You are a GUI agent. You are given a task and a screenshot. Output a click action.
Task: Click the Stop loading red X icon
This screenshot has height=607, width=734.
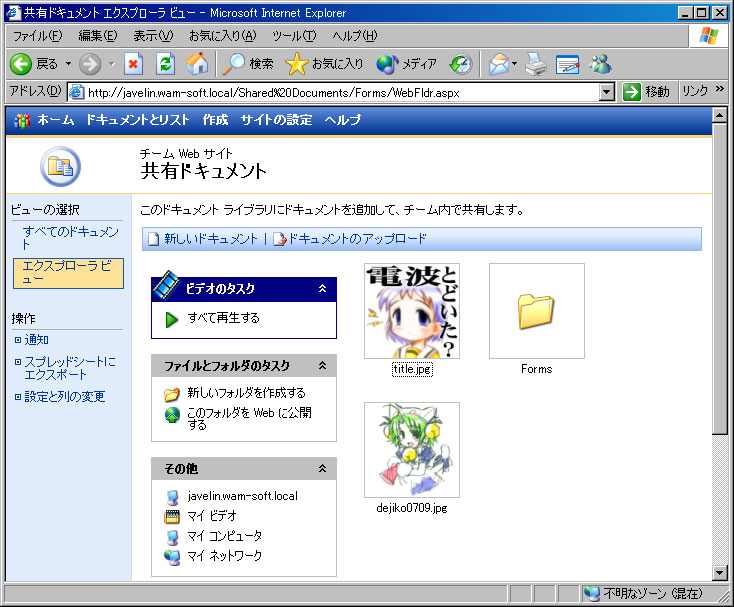coord(133,64)
